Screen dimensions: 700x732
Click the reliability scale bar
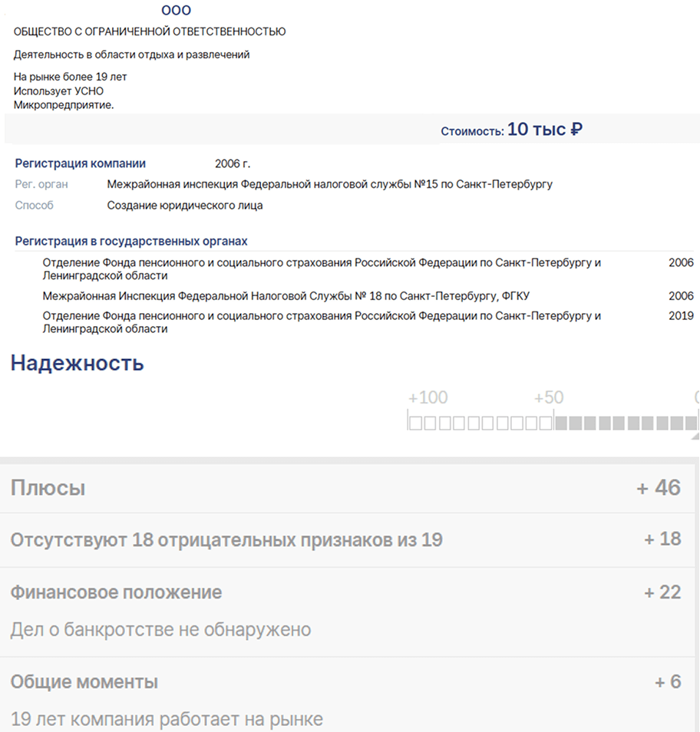553,423
